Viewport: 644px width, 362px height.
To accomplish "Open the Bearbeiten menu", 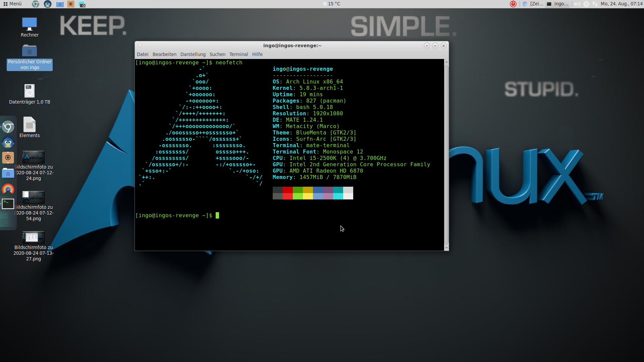I will pyautogui.click(x=164, y=54).
